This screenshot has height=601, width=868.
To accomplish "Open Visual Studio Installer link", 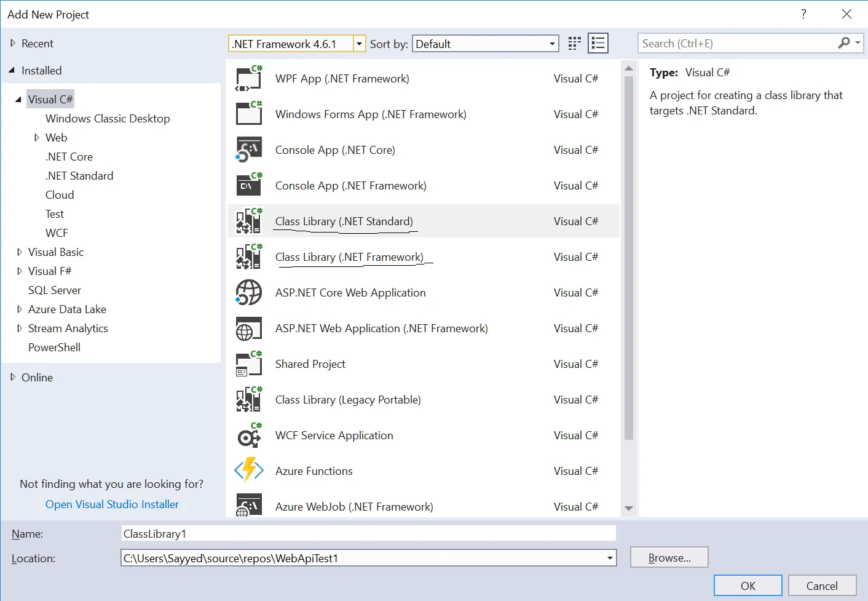I will tap(112, 504).
